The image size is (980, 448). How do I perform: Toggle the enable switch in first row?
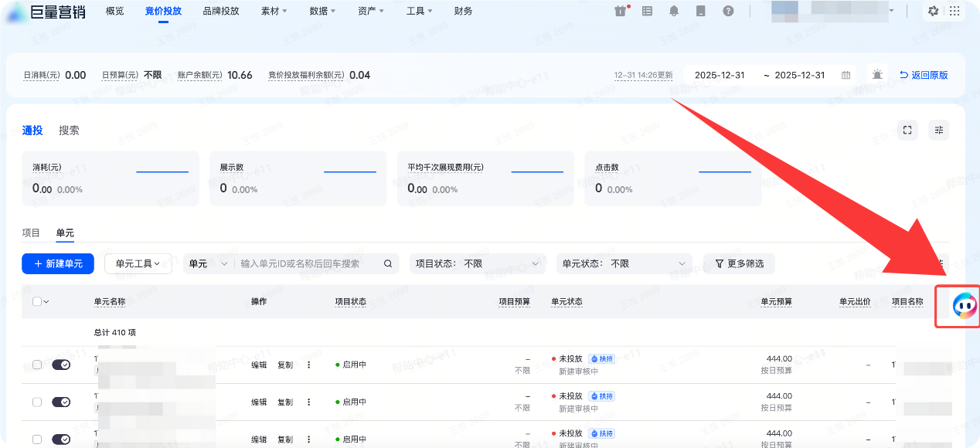(x=61, y=365)
